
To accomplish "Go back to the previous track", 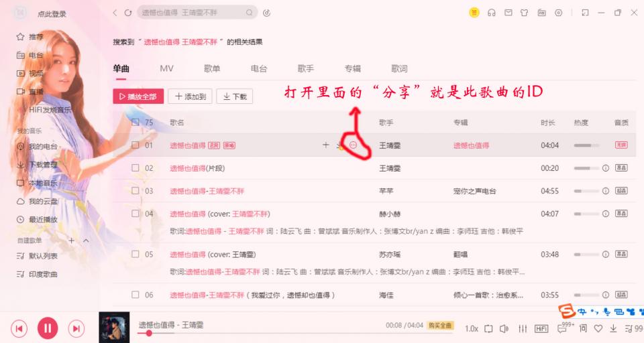I will pos(19,328).
